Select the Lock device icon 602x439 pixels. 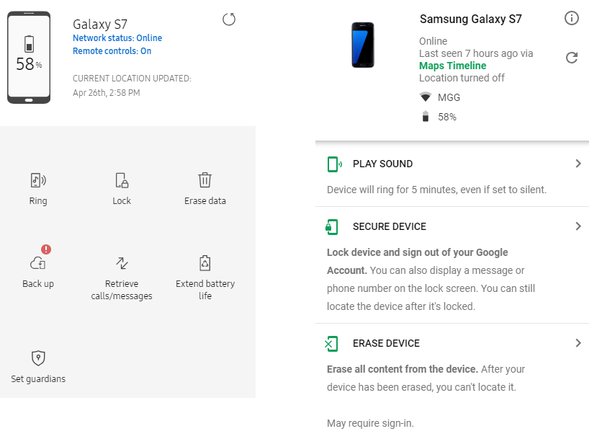tap(121, 181)
